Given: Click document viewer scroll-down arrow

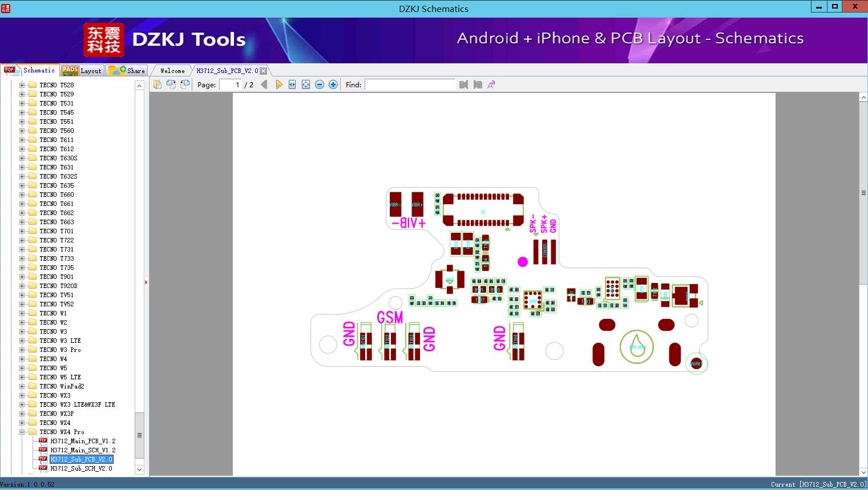Looking at the screenshot, I should pos(863,472).
